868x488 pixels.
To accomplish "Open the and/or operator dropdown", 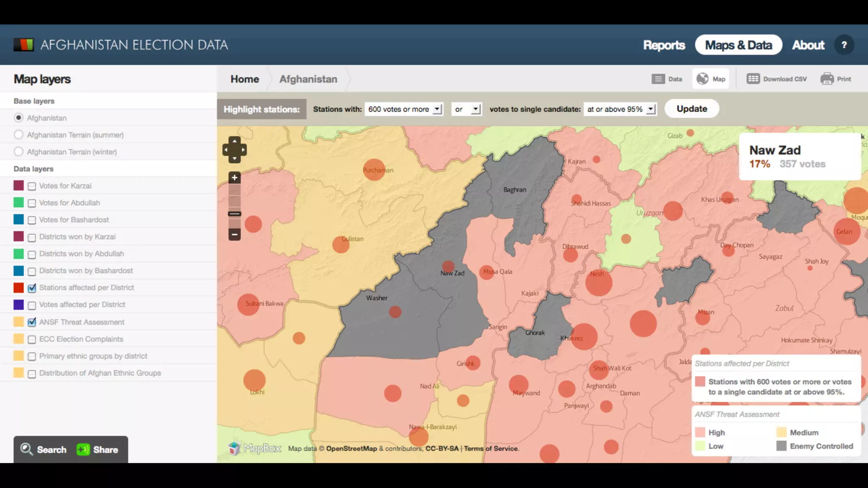I will 466,109.
